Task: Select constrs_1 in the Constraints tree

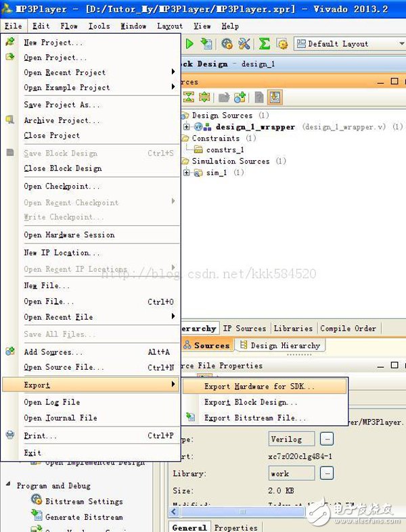Action: click(225, 150)
